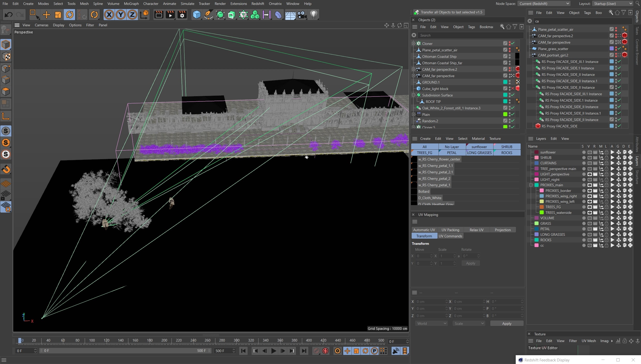Open the UV Commands tab
The image size is (641, 364).
point(450,236)
